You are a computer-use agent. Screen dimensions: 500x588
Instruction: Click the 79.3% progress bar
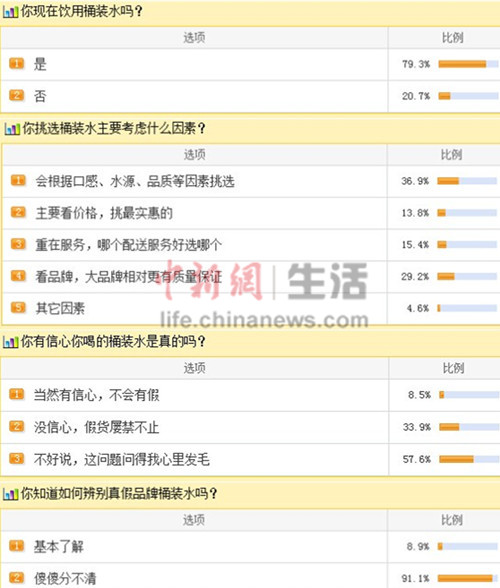pos(469,64)
